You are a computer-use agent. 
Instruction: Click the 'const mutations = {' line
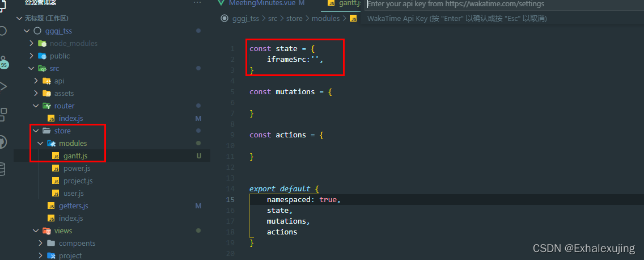290,92
